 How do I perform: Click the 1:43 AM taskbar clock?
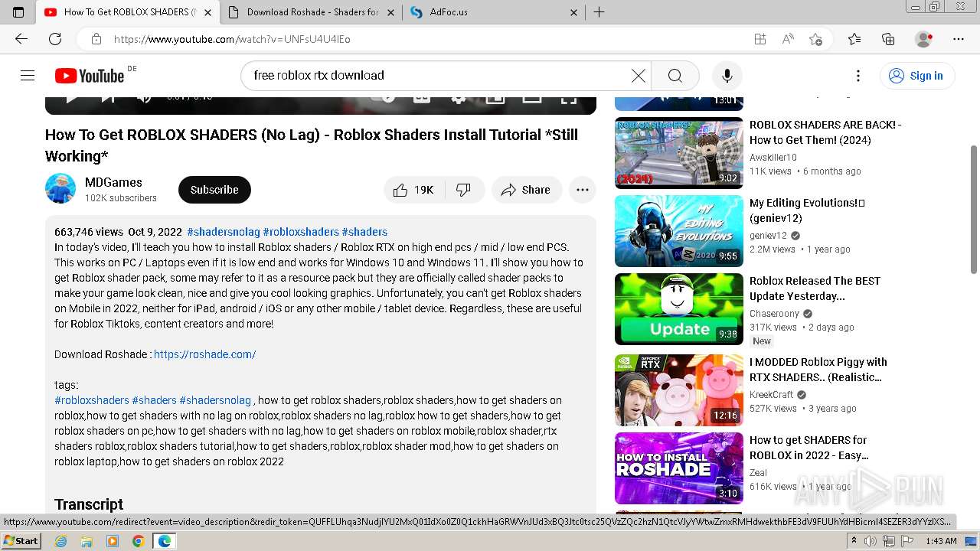pos(940,541)
